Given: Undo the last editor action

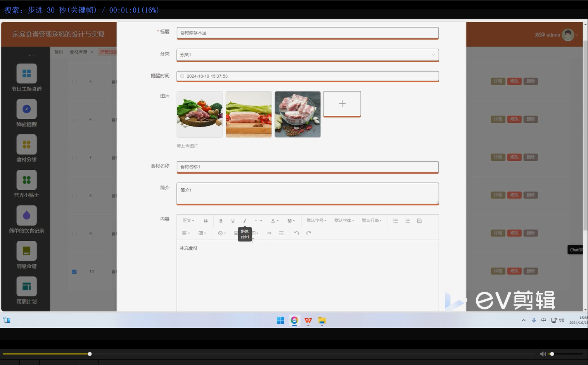Looking at the screenshot, I should tap(296, 233).
